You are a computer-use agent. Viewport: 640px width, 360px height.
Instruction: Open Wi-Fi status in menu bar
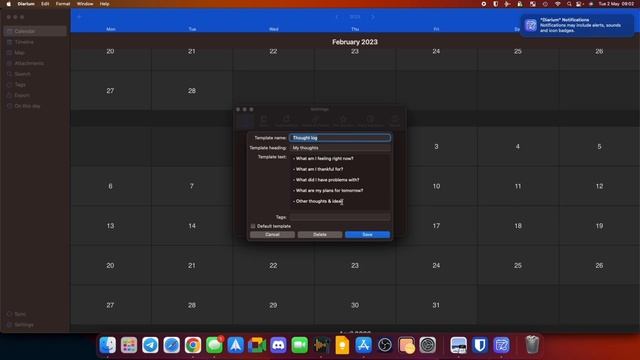coord(558,4)
